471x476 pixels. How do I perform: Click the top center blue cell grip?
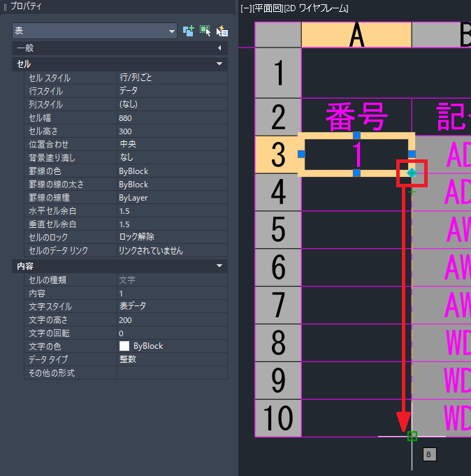tap(356, 135)
